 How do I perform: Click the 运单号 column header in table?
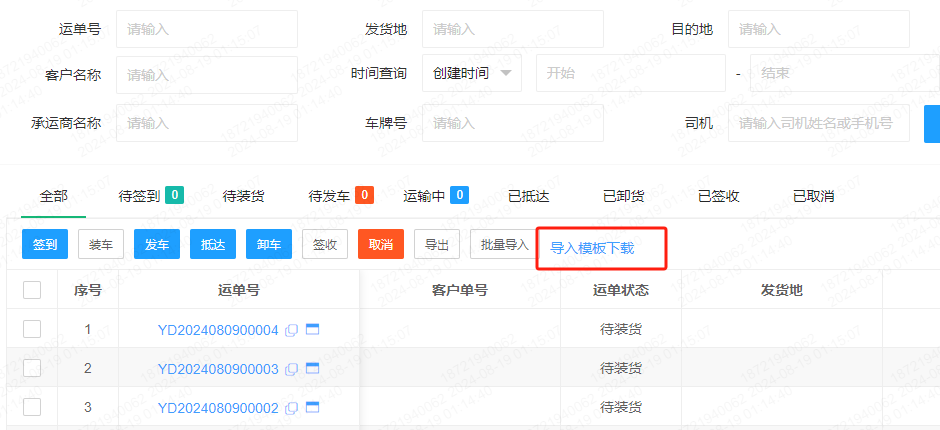pos(239,290)
